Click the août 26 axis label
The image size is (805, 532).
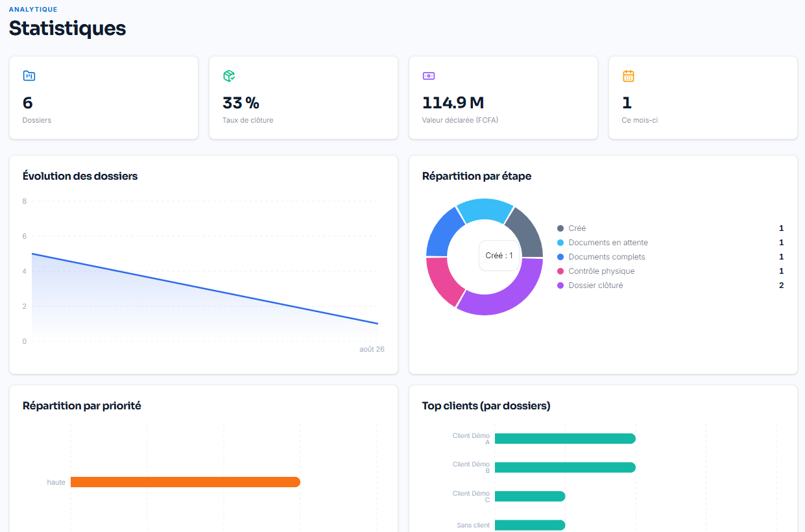(x=372, y=349)
